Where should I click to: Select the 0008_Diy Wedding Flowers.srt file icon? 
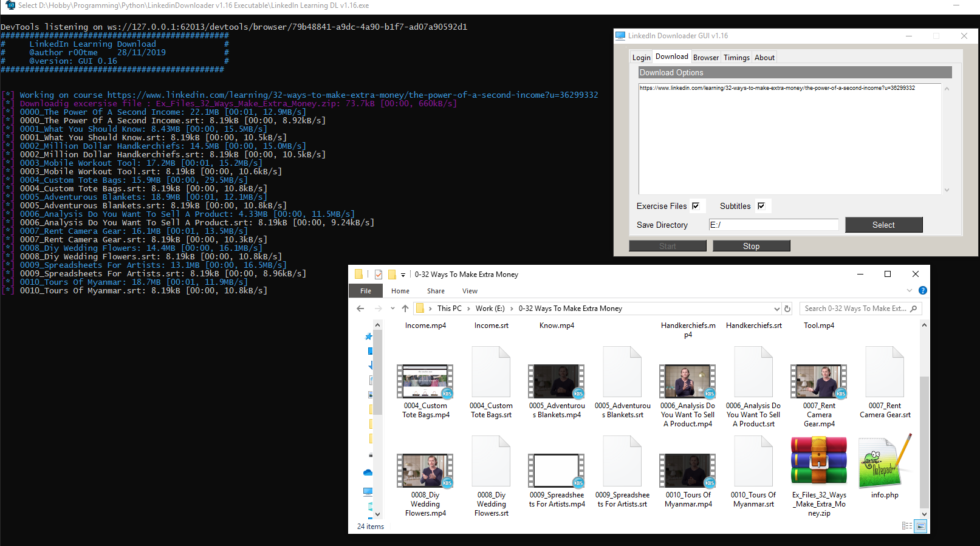491,461
